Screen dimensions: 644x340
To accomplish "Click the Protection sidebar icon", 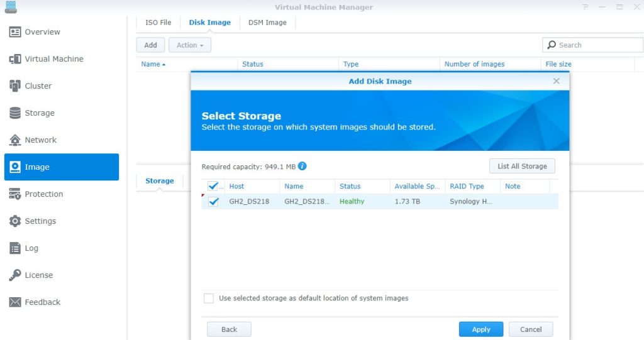I will coord(15,194).
